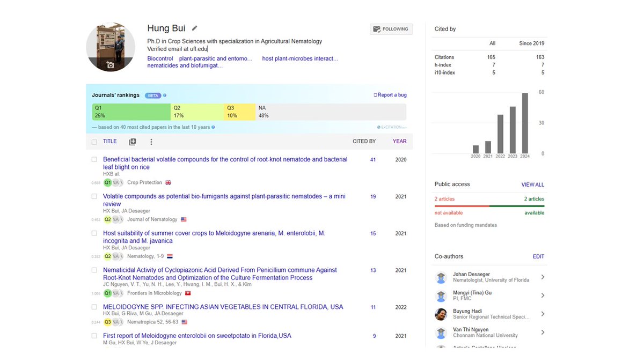Viewport: 644px width, 362px height.
Task: Check the 'Host suitability of summer cover crops' article
Action: (x=94, y=233)
